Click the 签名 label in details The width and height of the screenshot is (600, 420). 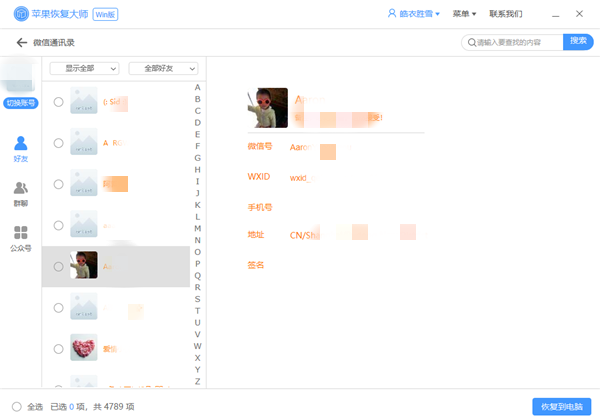pyautogui.click(x=256, y=265)
